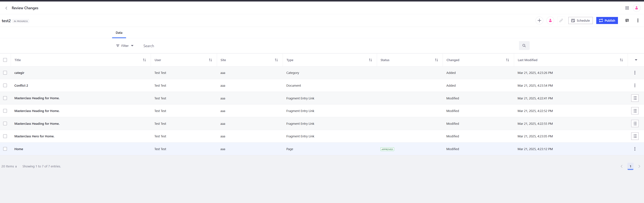Click the Document type cell
The image size is (644, 203).
pos(293,85)
